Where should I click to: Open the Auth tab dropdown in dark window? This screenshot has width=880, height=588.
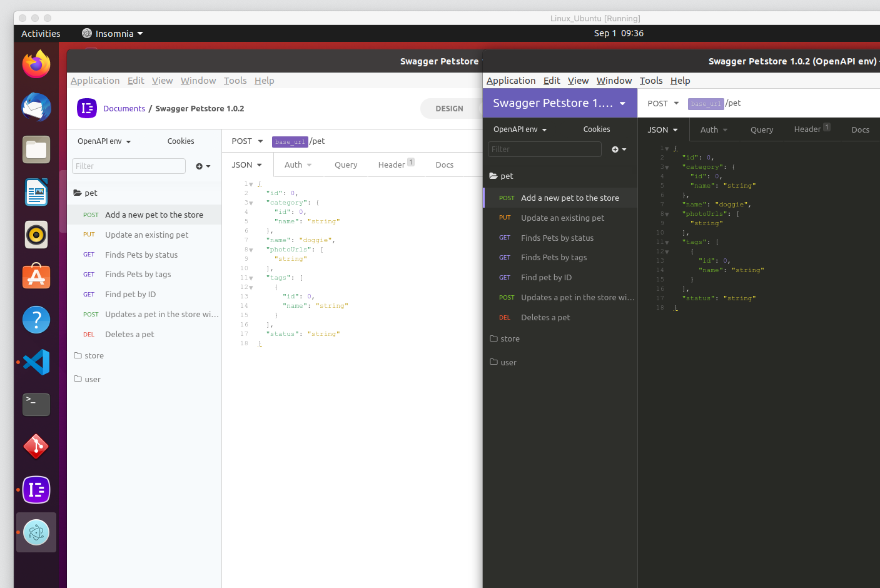coord(714,130)
